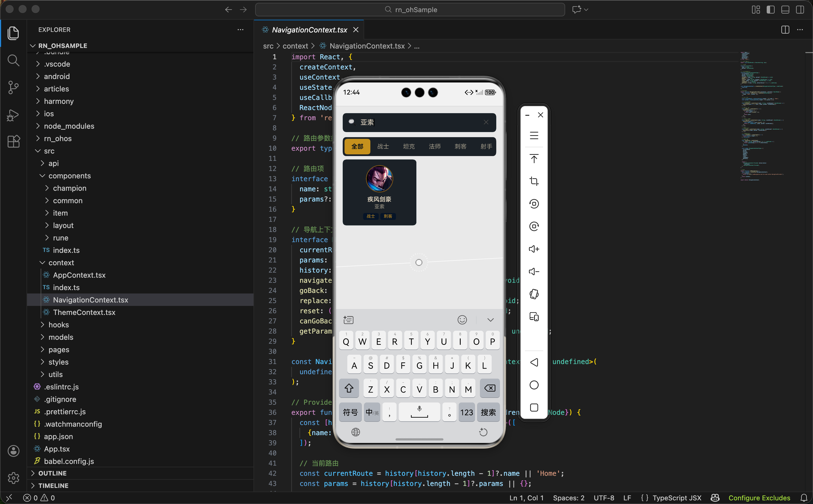The width and height of the screenshot is (813, 504).
Task: Open the Run and Debug view
Action: pyautogui.click(x=13, y=115)
